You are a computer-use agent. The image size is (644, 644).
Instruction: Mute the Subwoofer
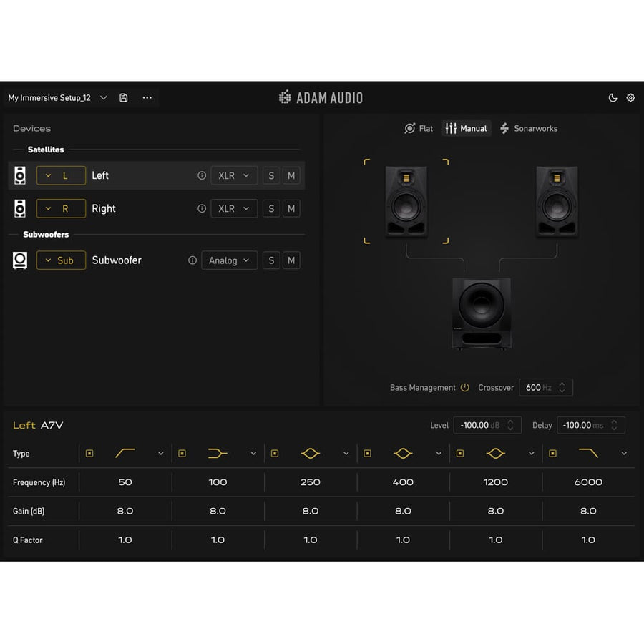pos(291,260)
